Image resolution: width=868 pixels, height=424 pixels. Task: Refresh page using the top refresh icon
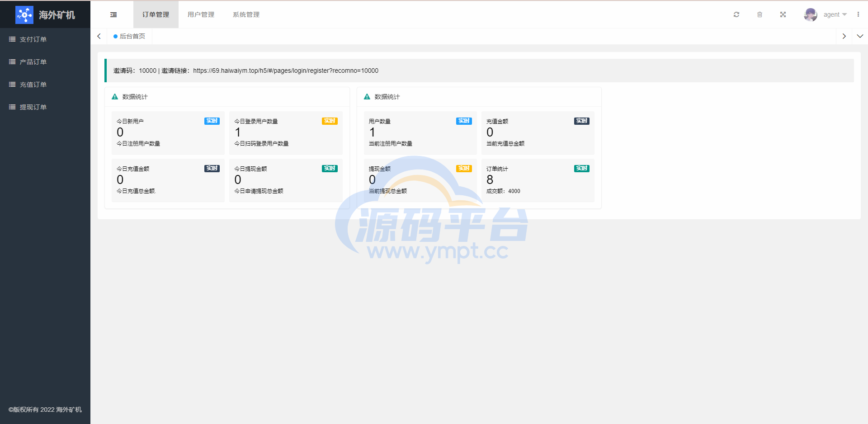pyautogui.click(x=736, y=14)
